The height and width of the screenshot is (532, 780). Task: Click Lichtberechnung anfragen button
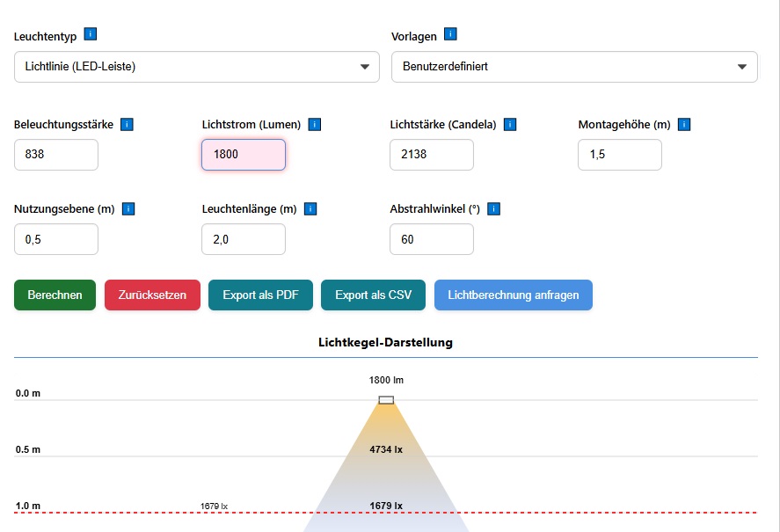pyautogui.click(x=514, y=295)
